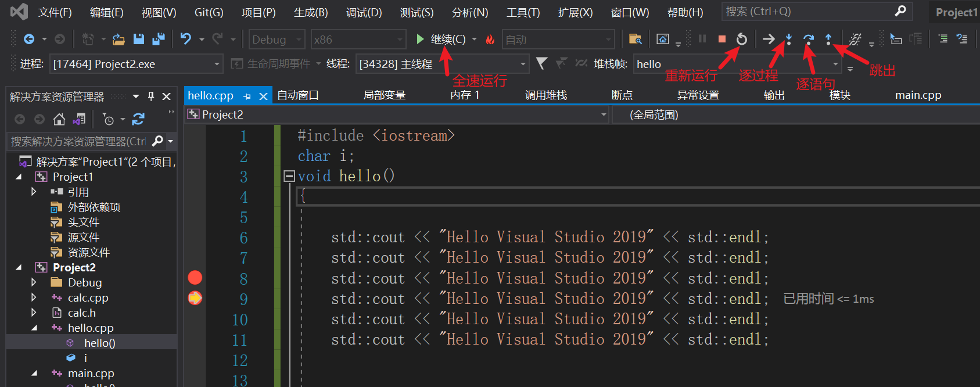Open the dropdown arrow beside 继续(C)
The width and height of the screenshot is (980, 387).
point(474,40)
